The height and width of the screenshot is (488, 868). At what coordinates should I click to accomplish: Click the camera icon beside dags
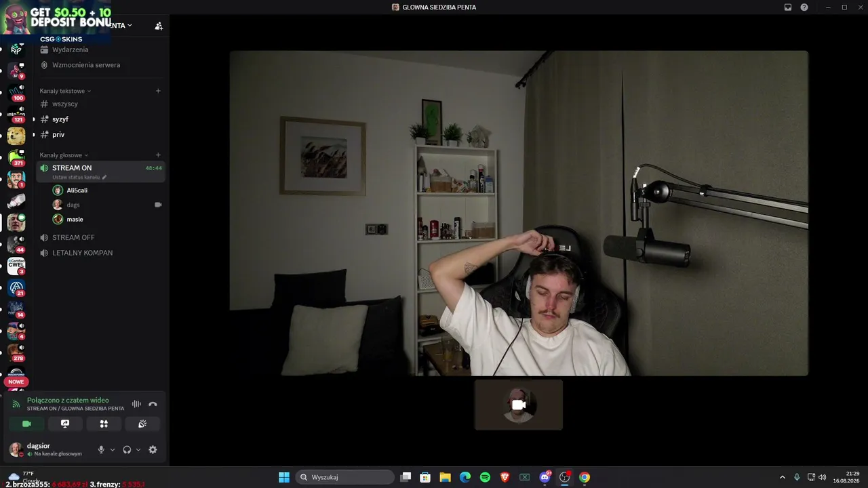(158, 205)
